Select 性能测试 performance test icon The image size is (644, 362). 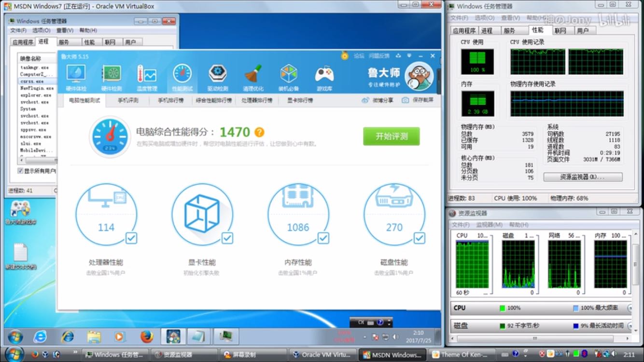(182, 78)
